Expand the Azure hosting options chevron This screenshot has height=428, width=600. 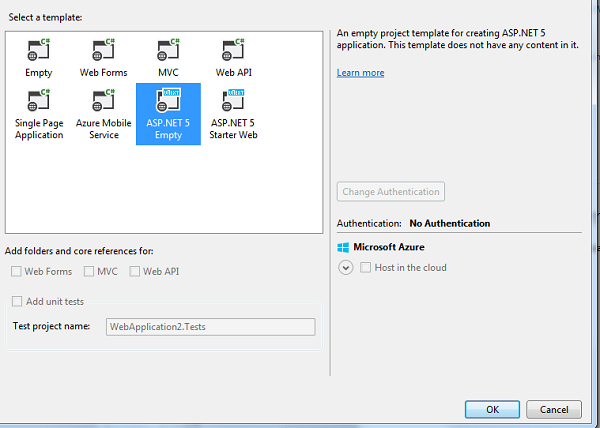tap(346, 267)
